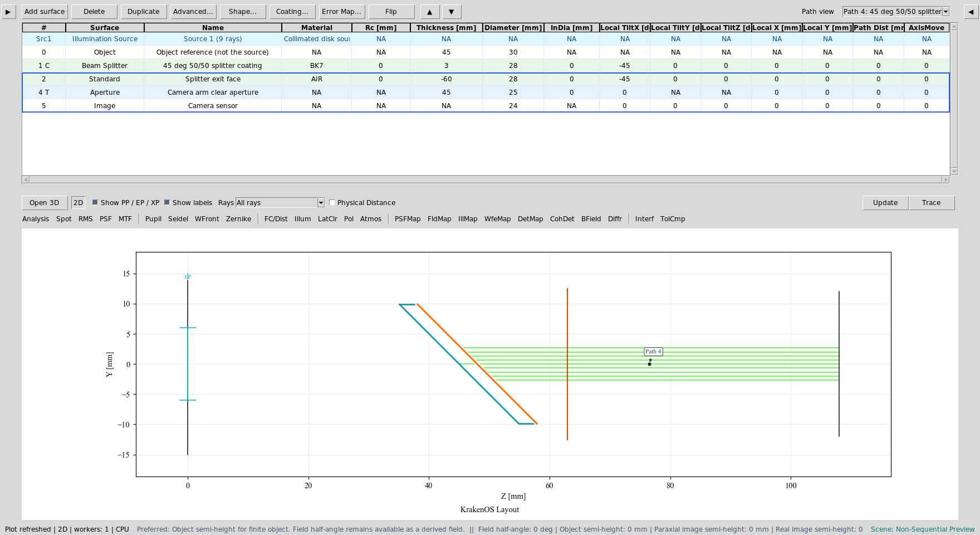Enable the Physical Distance checkbox
This screenshot has height=535, width=980.
pos(332,203)
